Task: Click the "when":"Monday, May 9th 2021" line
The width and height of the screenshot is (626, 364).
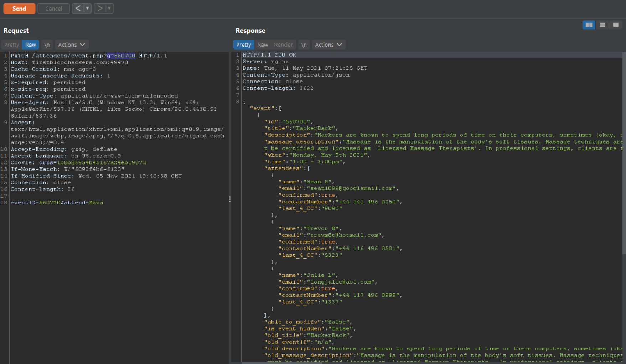Action: coord(317,155)
